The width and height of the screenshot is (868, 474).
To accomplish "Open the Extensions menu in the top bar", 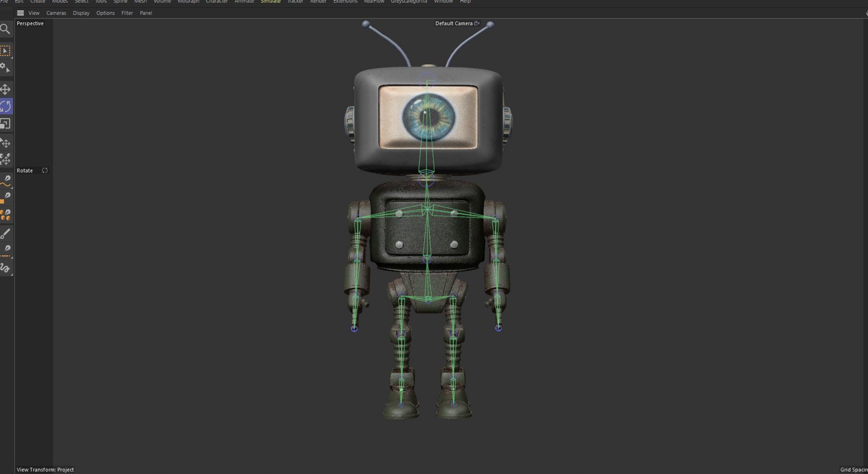I will click(x=345, y=2).
